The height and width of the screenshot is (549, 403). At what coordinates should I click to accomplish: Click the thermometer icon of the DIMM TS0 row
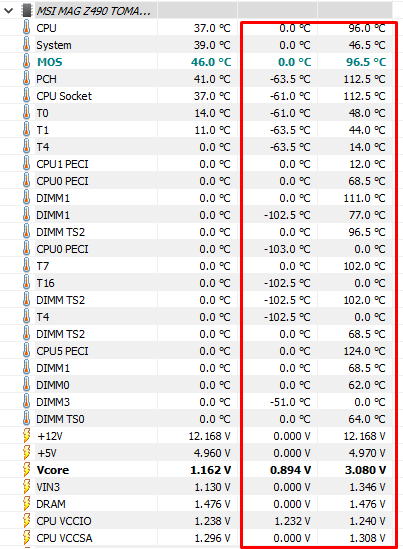click(x=27, y=419)
